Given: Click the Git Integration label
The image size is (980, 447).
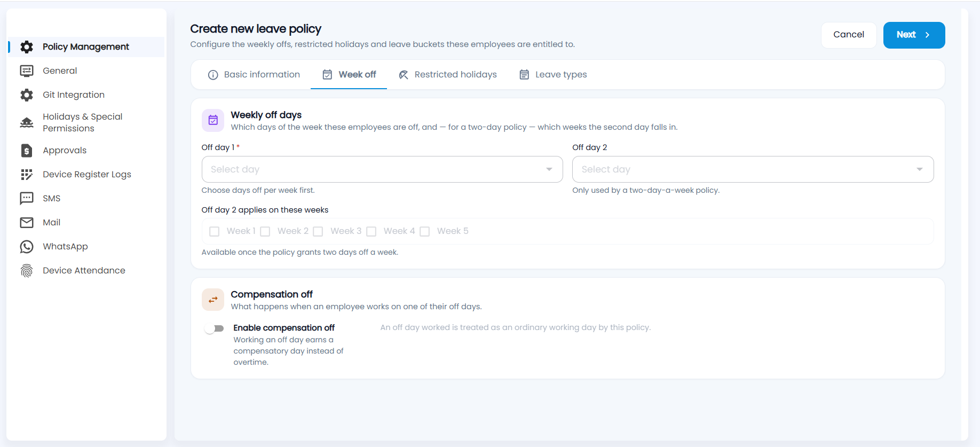Looking at the screenshot, I should (74, 95).
